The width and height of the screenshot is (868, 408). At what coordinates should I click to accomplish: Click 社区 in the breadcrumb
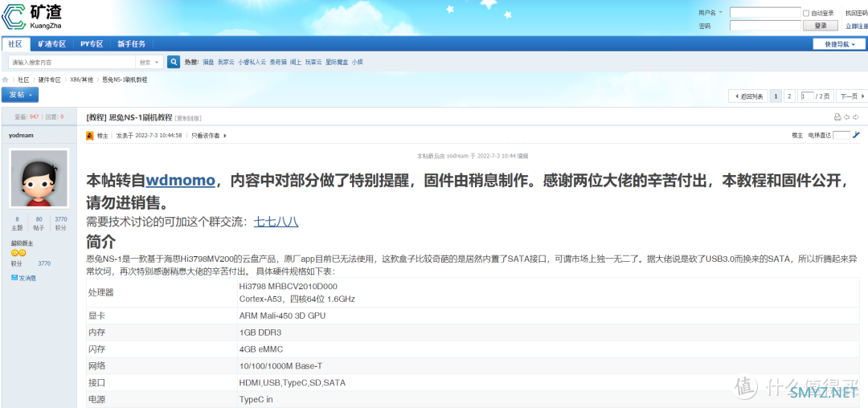click(x=23, y=80)
